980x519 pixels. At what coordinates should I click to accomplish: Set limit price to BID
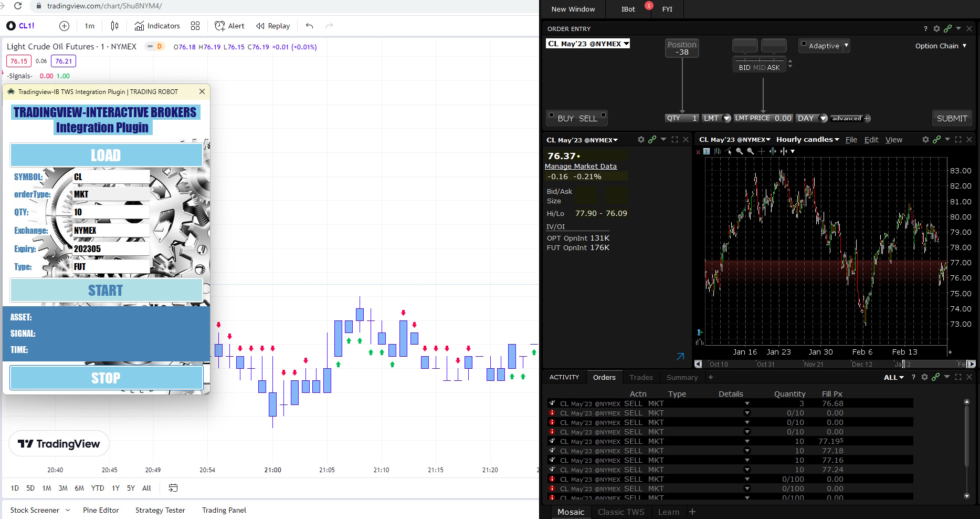pyautogui.click(x=744, y=68)
